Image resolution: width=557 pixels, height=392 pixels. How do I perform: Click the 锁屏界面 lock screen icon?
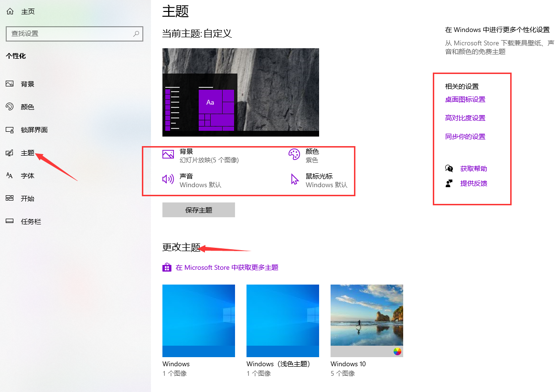tap(11, 129)
